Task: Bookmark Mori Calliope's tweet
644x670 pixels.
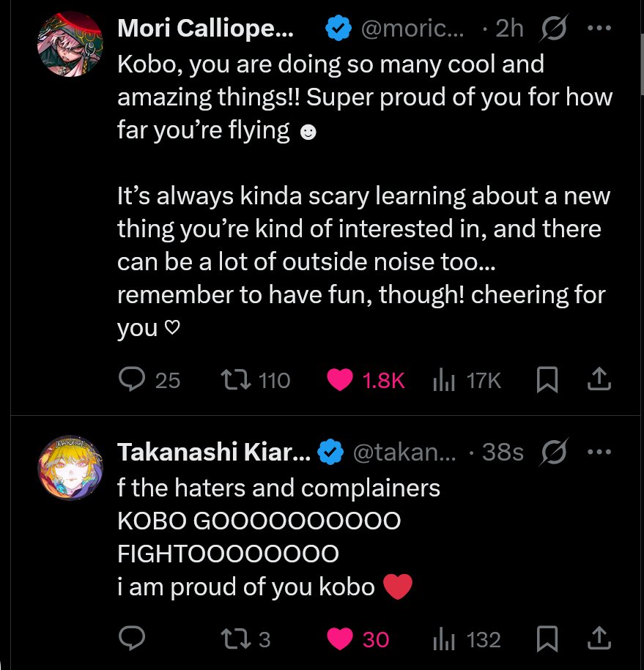Action: tap(547, 379)
